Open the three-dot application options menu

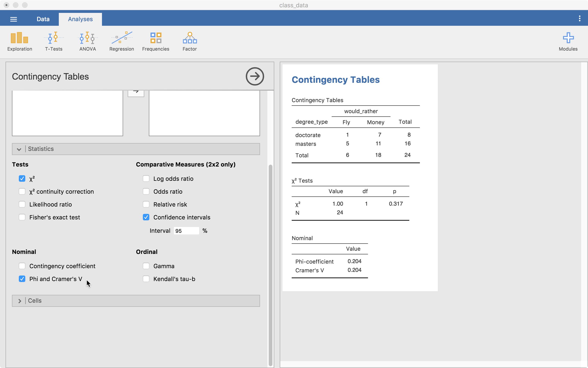[x=580, y=18]
